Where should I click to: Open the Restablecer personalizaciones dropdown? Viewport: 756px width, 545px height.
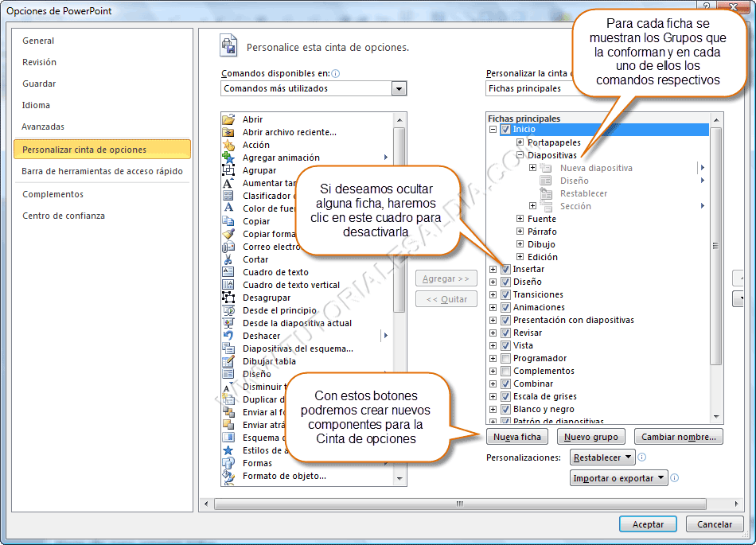tap(602, 457)
